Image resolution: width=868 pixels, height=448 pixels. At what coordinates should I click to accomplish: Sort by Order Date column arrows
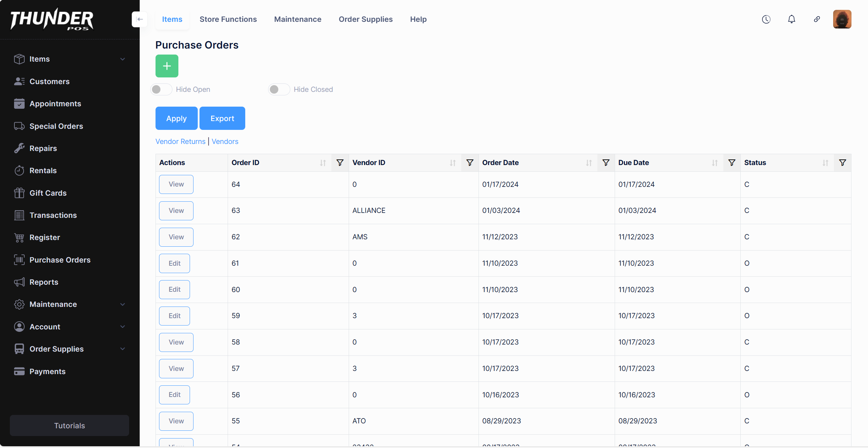point(589,163)
